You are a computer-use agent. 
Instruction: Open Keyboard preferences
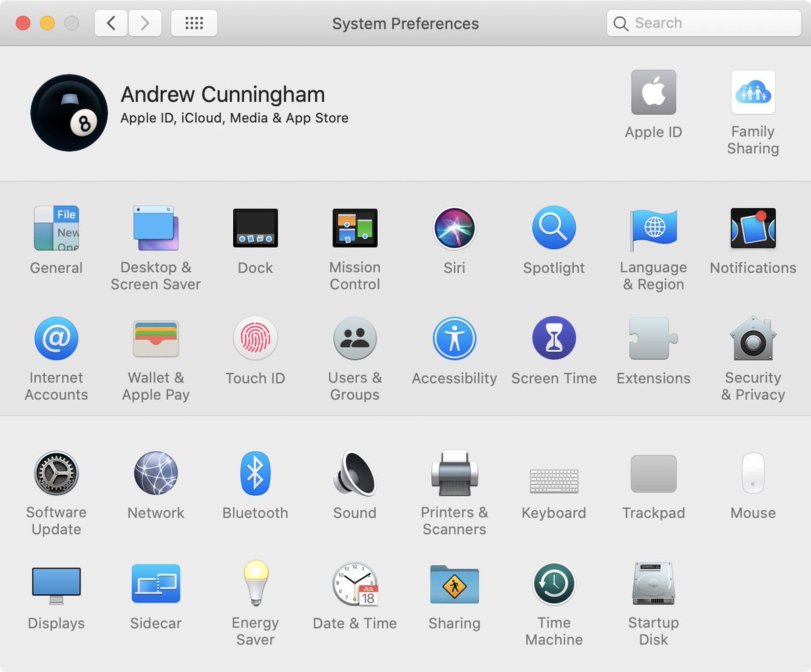[x=554, y=481]
